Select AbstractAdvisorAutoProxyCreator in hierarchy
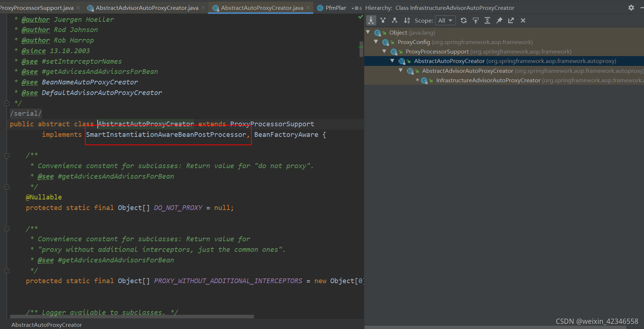The image size is (644, 329). point(504,71)
